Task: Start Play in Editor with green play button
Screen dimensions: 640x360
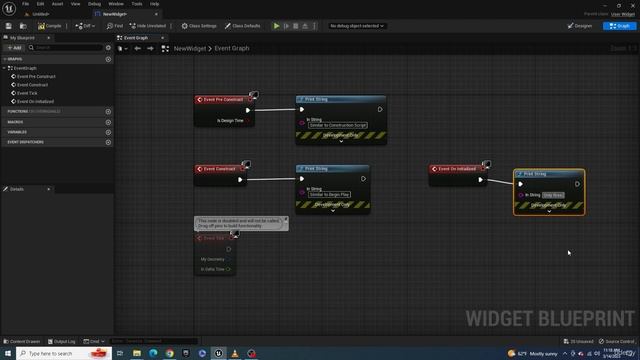Action: [276, 26]
